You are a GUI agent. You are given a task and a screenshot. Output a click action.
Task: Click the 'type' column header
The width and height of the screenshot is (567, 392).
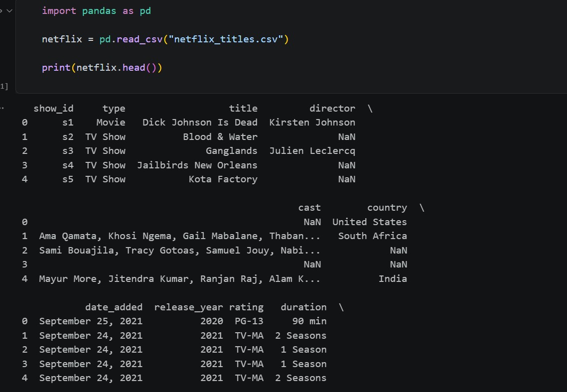pos(114,109)
